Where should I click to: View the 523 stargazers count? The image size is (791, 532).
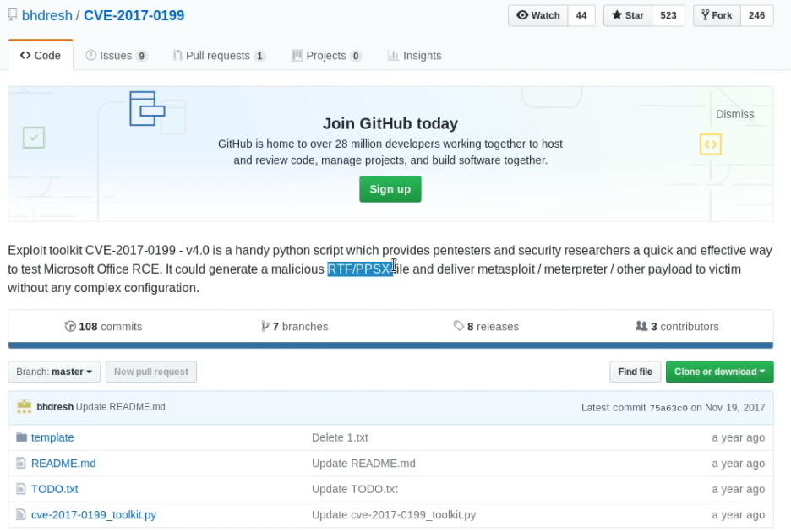click(x=668, y=15)
